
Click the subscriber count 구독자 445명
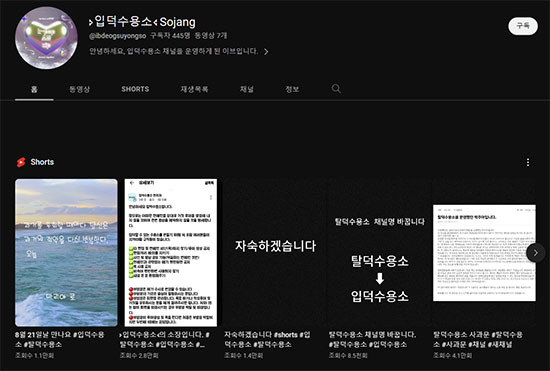click(170, 36)
